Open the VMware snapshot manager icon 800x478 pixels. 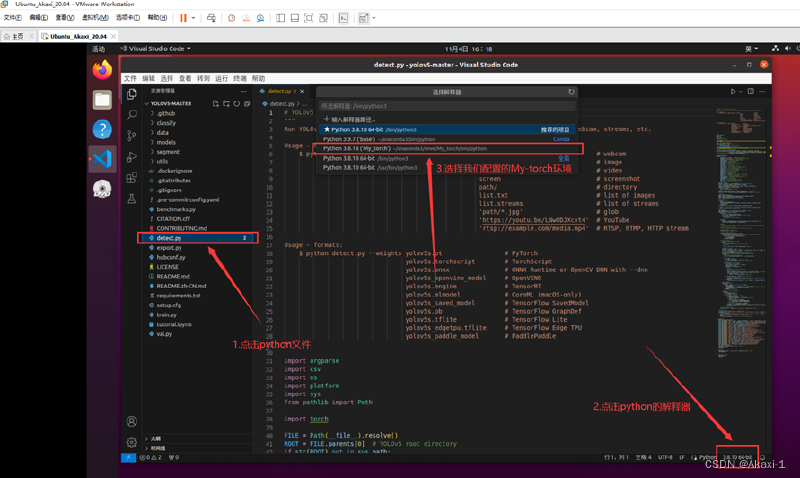pyautogui.click(x=261, y=18)
